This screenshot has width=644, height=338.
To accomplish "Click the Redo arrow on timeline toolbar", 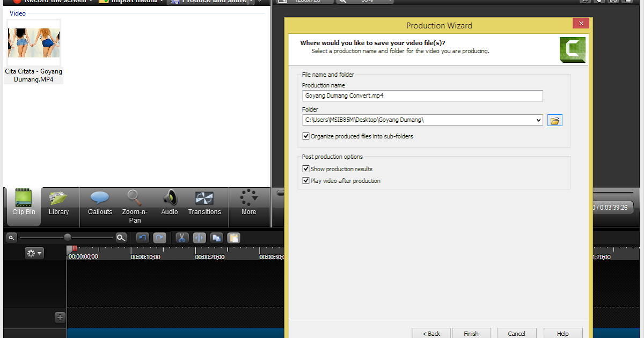I will click(x=159, y=237).
